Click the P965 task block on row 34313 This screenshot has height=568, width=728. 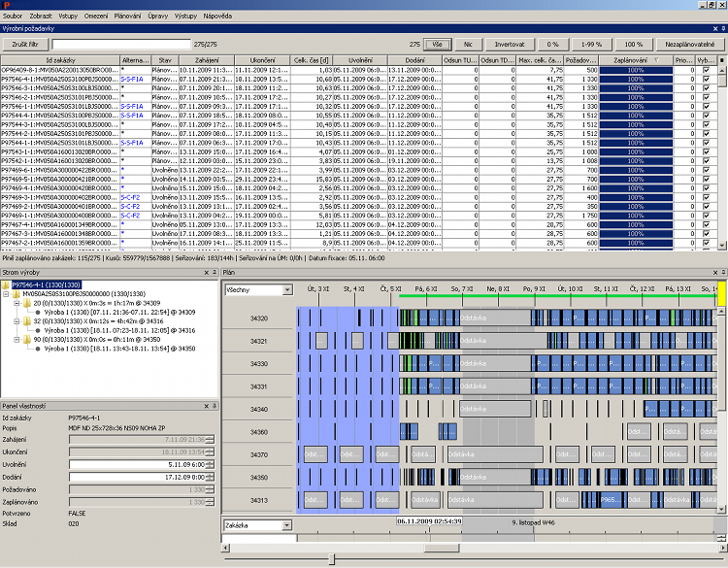(x=611, y=500)
